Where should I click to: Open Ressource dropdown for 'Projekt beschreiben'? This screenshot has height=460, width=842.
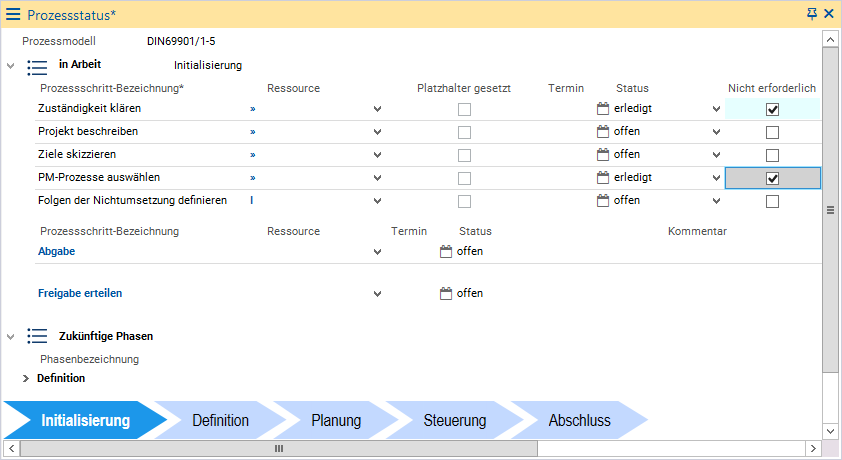[378, 132]
